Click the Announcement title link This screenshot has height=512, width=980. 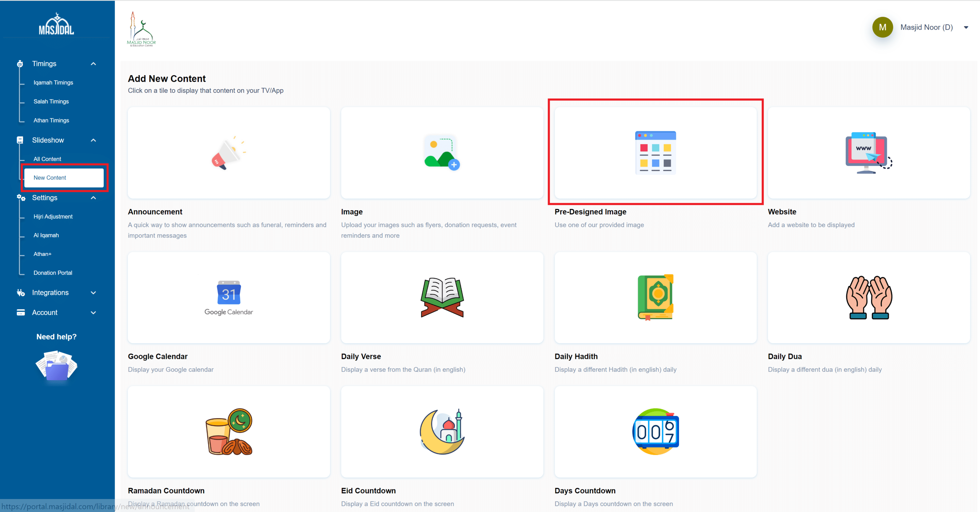(x=155, y=212)
